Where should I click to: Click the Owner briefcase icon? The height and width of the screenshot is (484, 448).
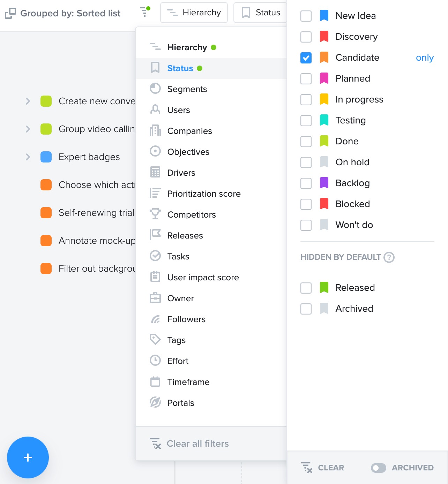click(155, 298)
